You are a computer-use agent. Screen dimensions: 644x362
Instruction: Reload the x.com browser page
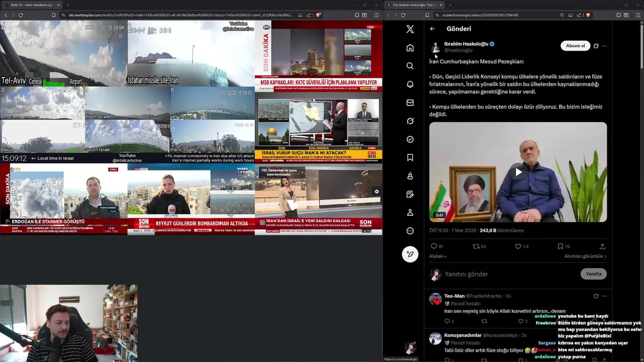point(404,15)
